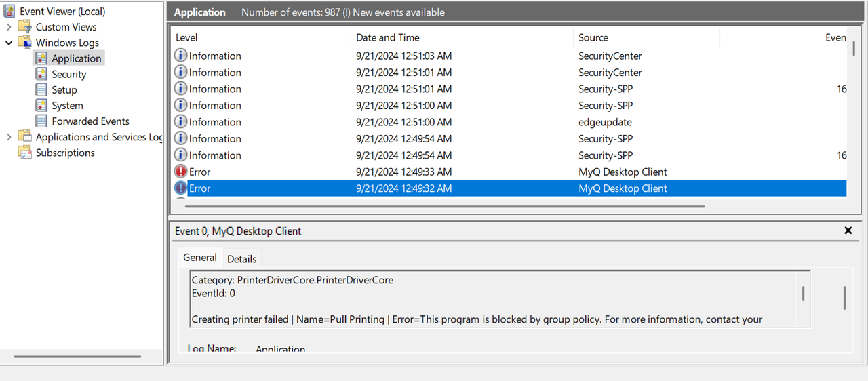Image resolution: width=868 pixels, height=381 pixels.
Task: Expand Applications and Services Logs node
Action: (x=9, y=137)
